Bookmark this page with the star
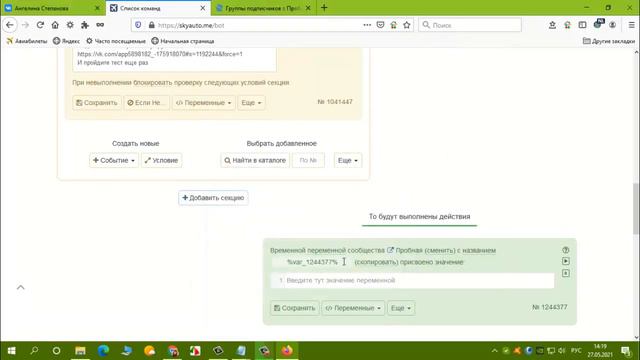 (x=407, y=25)
